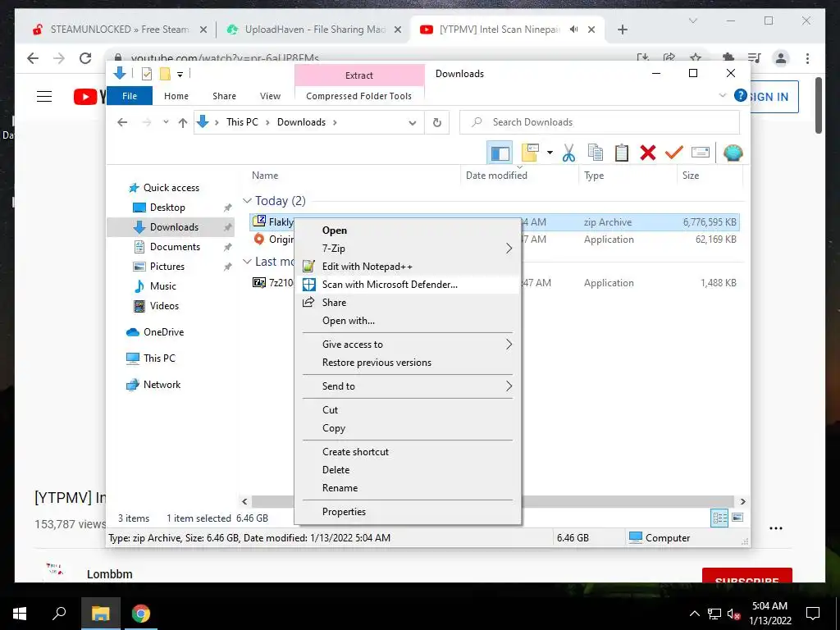Open the YouTube hamburger menu

pyautogui.click(x=44, y=97)
